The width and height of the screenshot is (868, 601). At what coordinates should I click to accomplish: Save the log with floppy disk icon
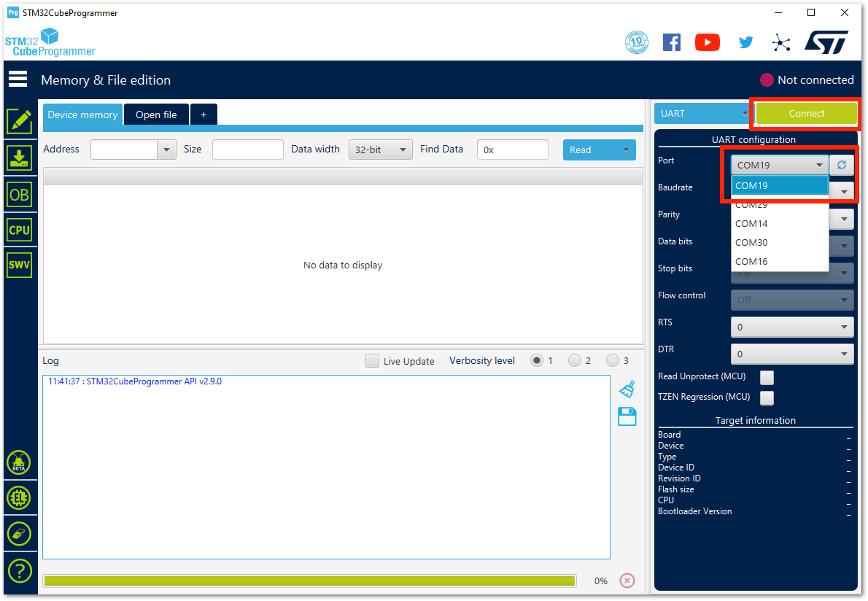point(627,416)
